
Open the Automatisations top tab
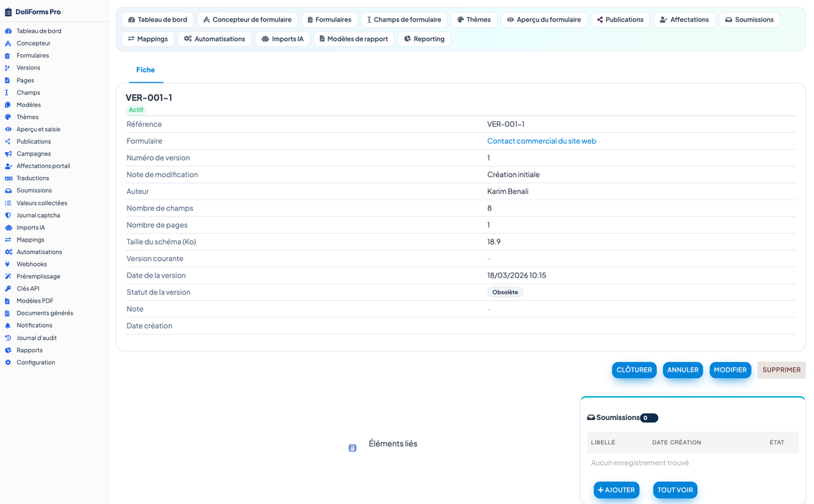coord(214,39)
